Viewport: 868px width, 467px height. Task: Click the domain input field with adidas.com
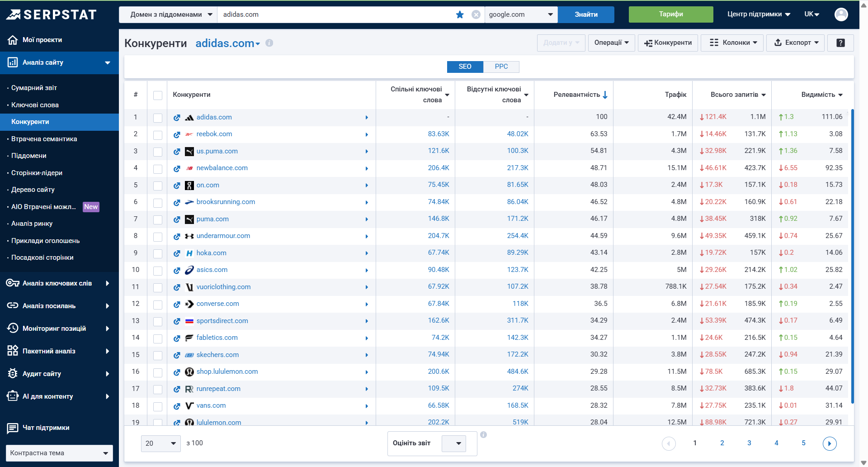335,14
